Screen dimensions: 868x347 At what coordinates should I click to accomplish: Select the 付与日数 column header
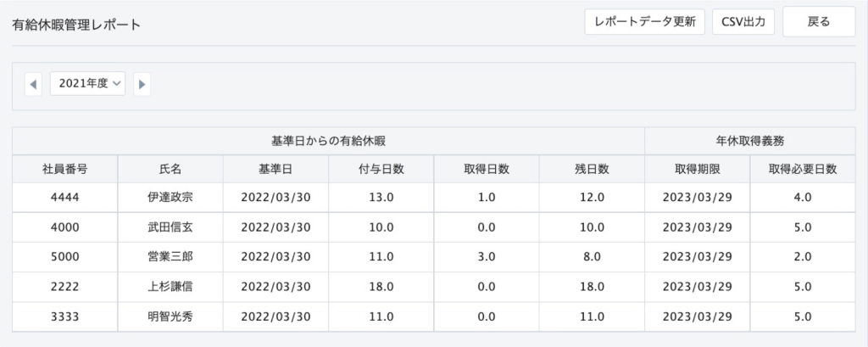click(381, 170)
